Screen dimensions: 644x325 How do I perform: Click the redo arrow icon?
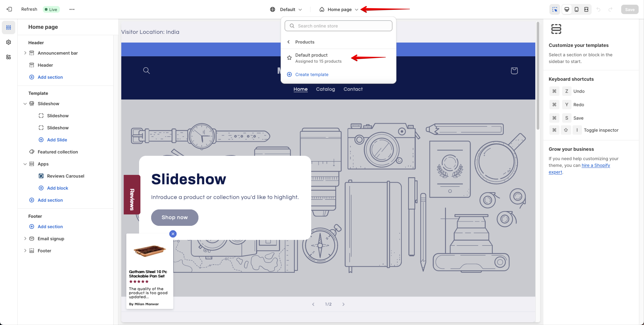tap(610, 9)
